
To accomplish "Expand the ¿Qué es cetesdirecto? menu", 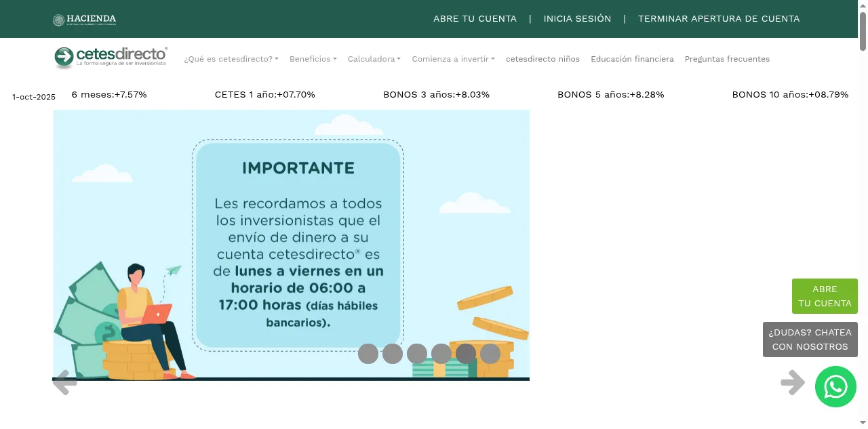I will tap(231, 59).
